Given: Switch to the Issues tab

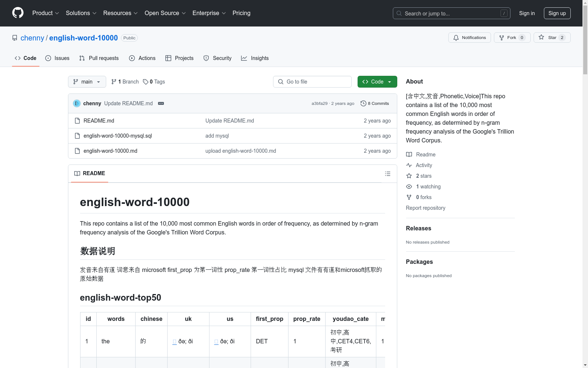Looking at the screenshot, I should [57, 58].
